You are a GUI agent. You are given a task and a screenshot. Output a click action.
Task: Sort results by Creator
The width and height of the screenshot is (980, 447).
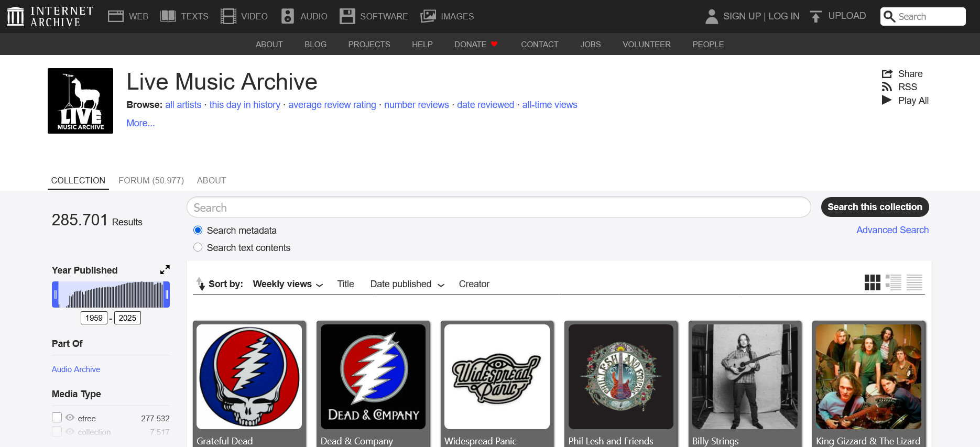(474, 284)
